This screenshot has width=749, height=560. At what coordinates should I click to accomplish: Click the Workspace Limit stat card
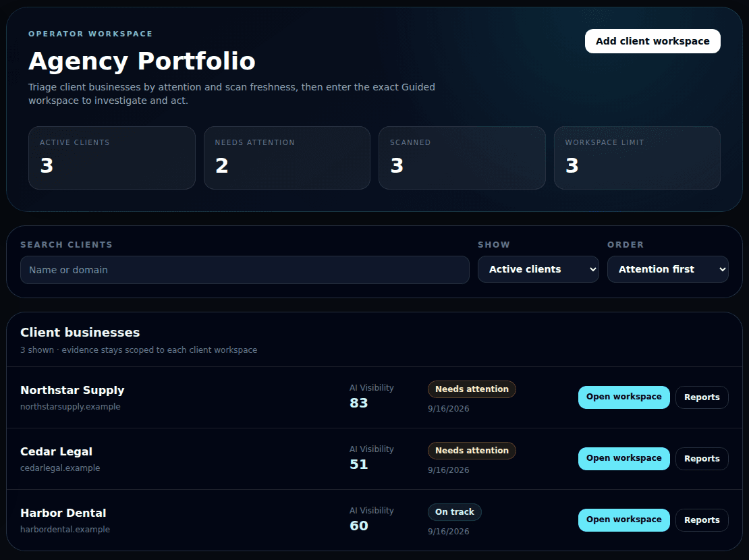[637, 158]
